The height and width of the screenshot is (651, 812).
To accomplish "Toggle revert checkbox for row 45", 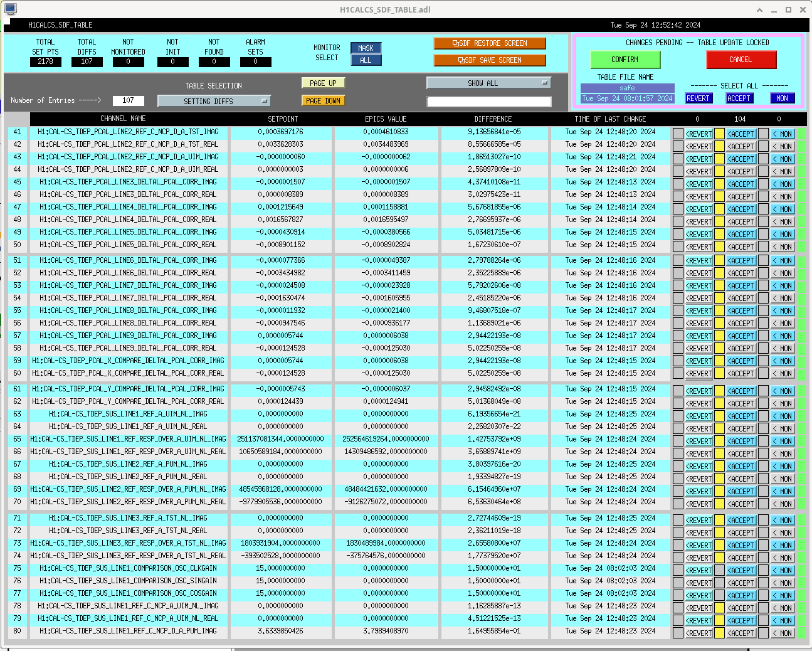I will click(x=678, y=184).
